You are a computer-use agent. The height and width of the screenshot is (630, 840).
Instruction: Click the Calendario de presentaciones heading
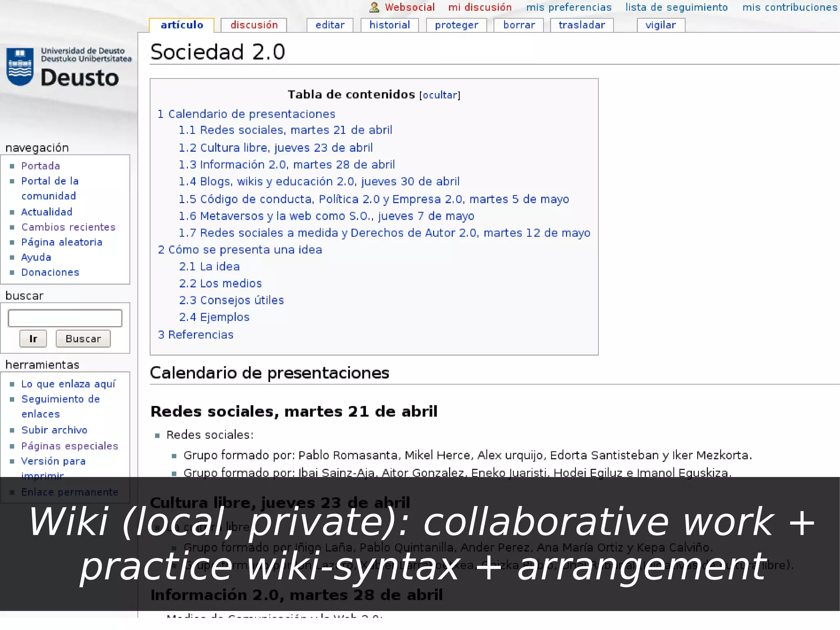point(269,373)
